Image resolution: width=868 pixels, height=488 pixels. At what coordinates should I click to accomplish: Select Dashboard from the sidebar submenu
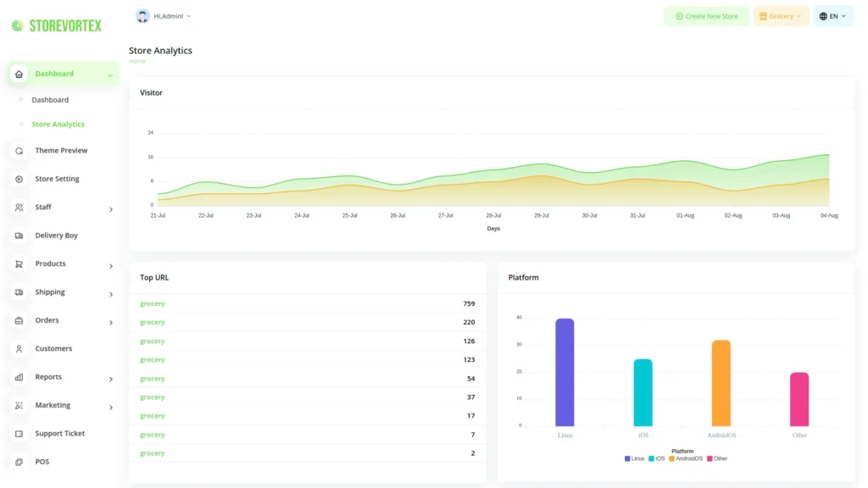pyautogui.click(x=49, y=99)
